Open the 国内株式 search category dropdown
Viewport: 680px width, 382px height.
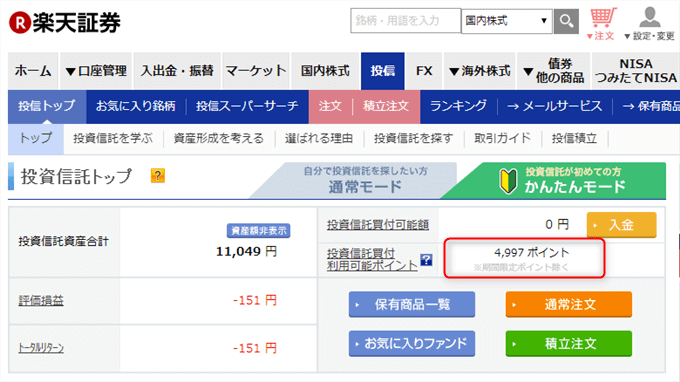pyautogui.click(x=507, y=21)
